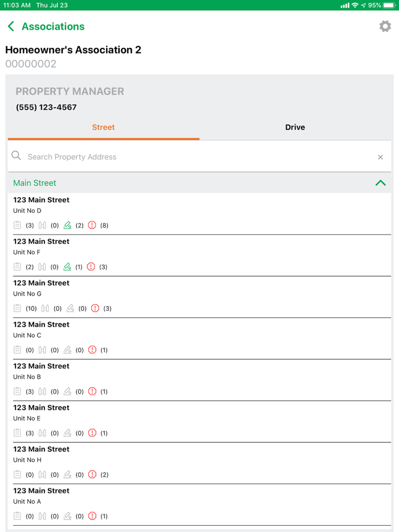Click the binoculars icon under Unit No F
Image resolution: width=399 pixels, height=532 pixels.
[x=42, y=267]
